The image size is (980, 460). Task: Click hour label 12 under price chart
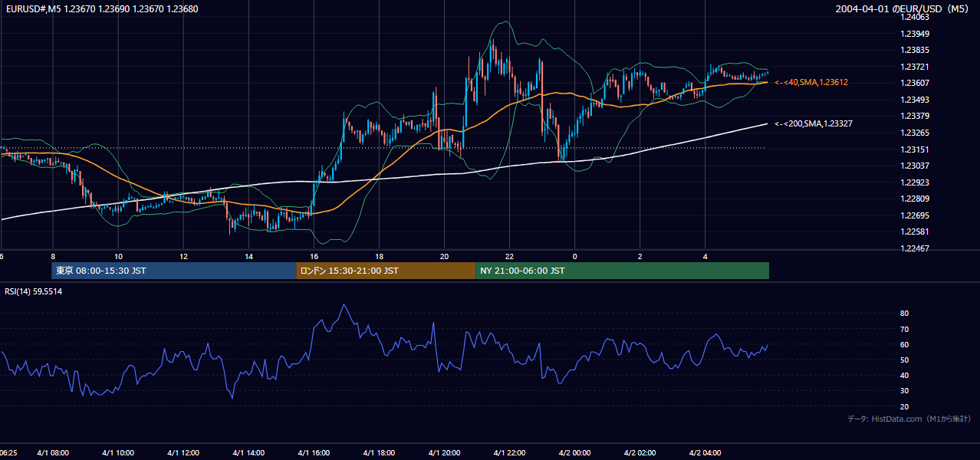click(x=183, y=256)
